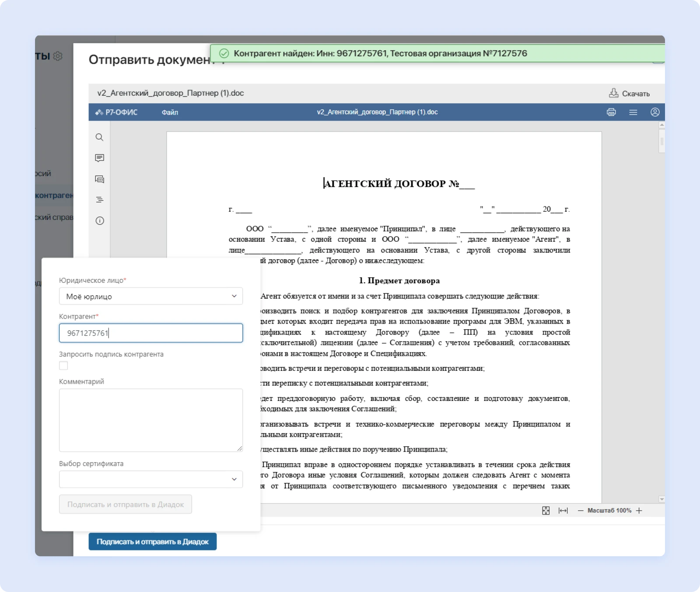Open the Chat panel icon
700x592 pixels.
tap(99, 179)
